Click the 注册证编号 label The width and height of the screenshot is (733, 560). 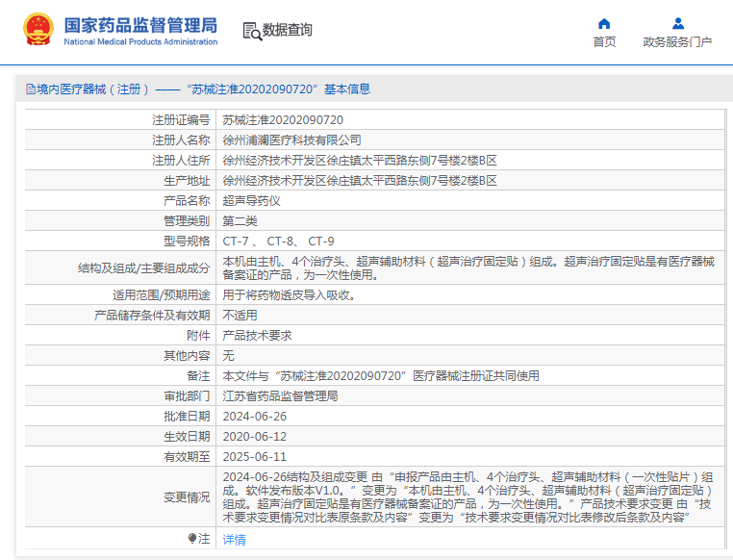click(181, 120)
